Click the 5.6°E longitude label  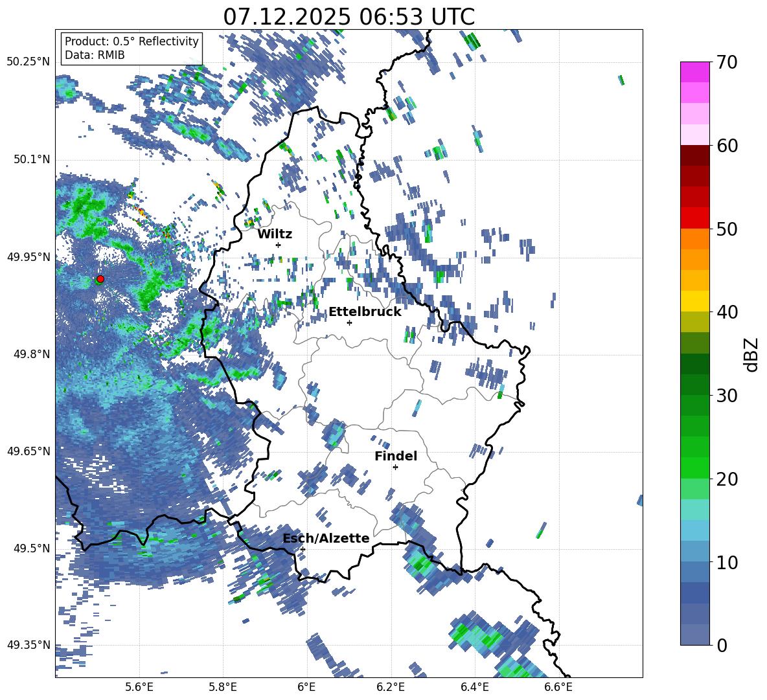coord(139,687)
